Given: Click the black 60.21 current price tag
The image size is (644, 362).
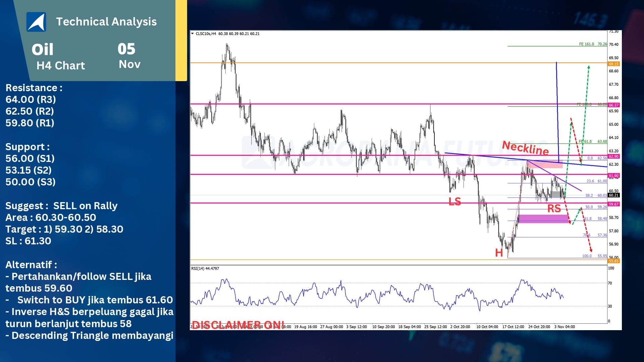Looking at the screenshot, I should click(613, 195).
